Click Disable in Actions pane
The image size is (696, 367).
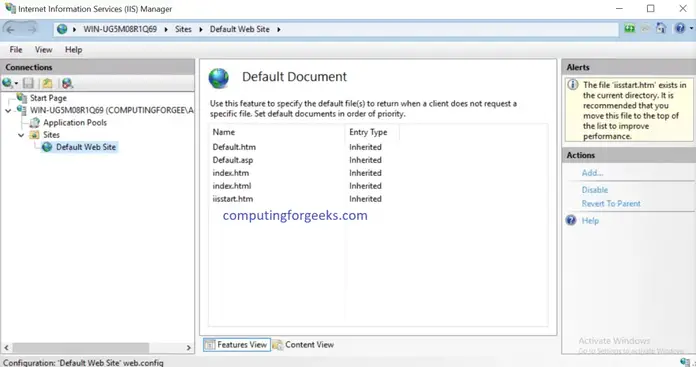pyautogui.click(x=595, y=190)
